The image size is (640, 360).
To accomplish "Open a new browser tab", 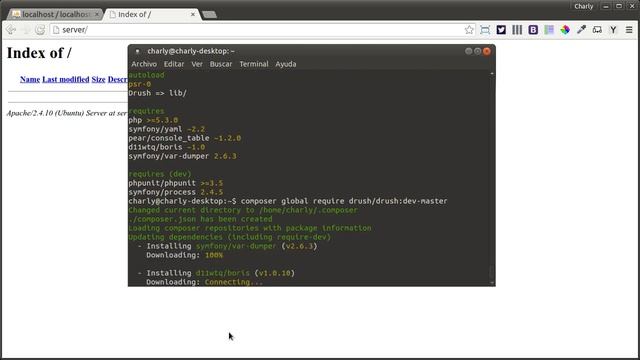I will point(209,15).
